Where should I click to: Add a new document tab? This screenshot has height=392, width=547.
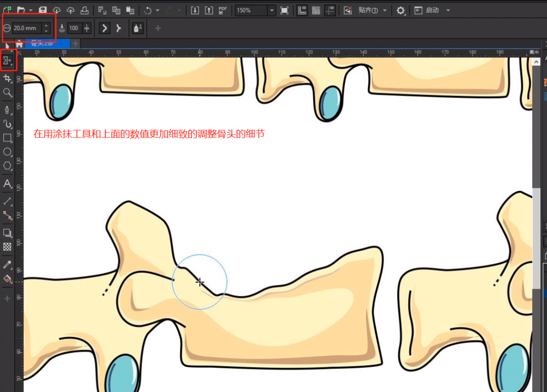(76, 44)
